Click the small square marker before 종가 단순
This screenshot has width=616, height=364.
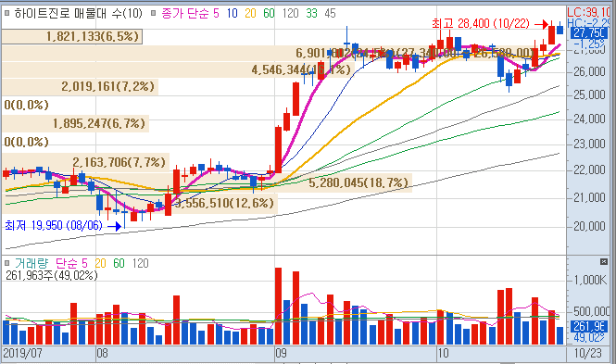pos(154,13)
